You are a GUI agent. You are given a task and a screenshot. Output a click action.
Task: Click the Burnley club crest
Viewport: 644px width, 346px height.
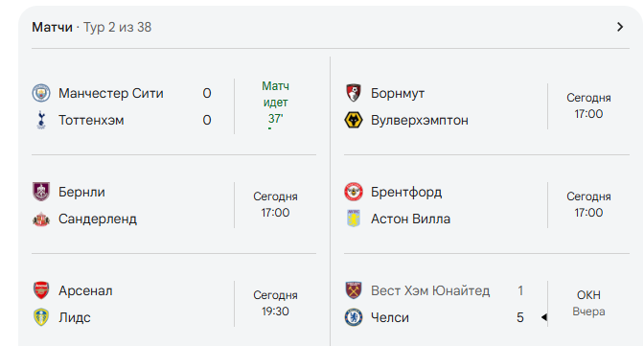tap(41, 192)
